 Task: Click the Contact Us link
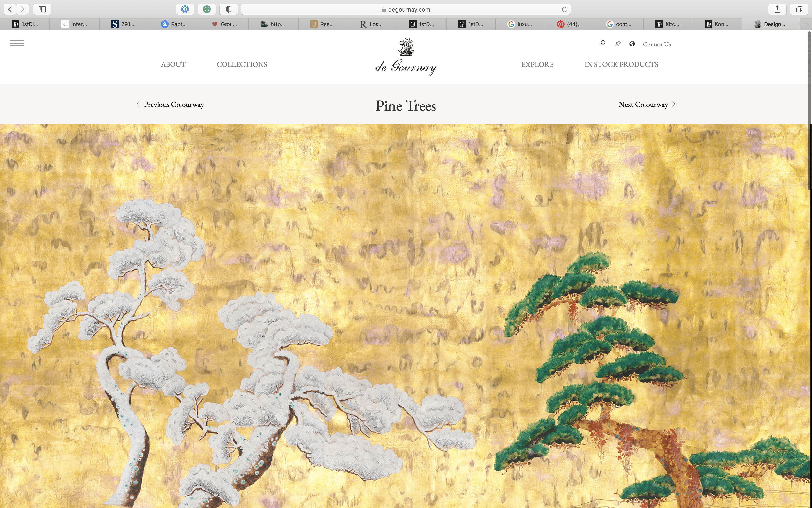(x=657, y=44)
